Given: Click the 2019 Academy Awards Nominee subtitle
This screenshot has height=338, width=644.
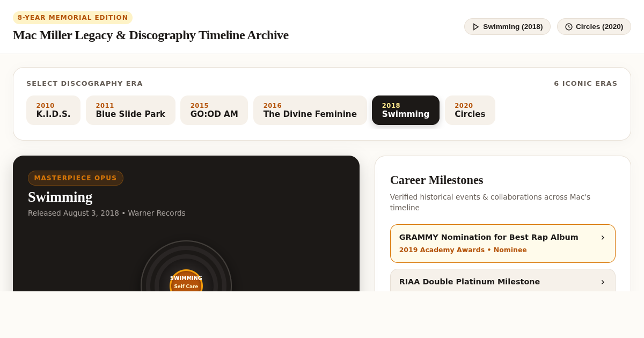Looking at the screenshot, I should coord(463,250).
